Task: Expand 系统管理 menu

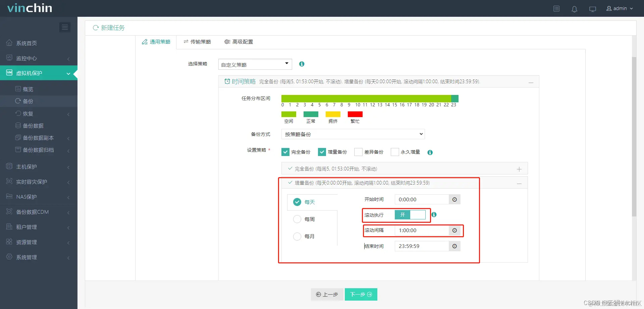Action: point(39,257)
